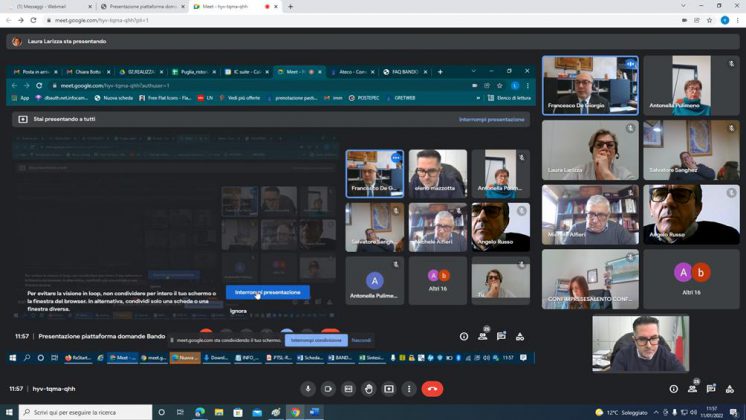746x420 pixels.
Task: Switch to the Messaggi - Webmail tab
Action: point(47,7)
